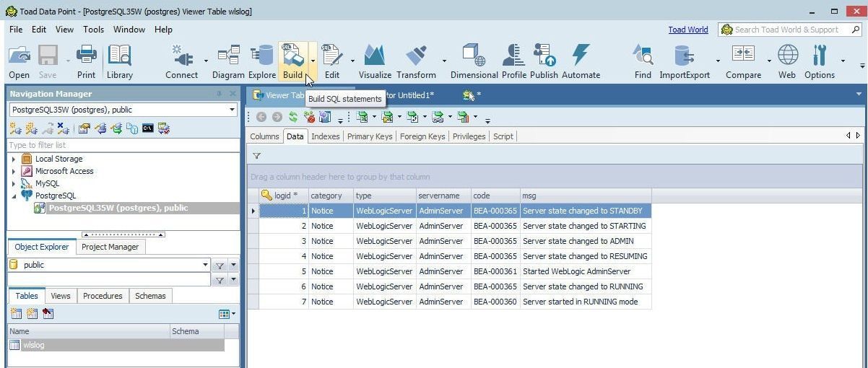Open the File menu
This screenshot has height=368, width=868.
16,30
